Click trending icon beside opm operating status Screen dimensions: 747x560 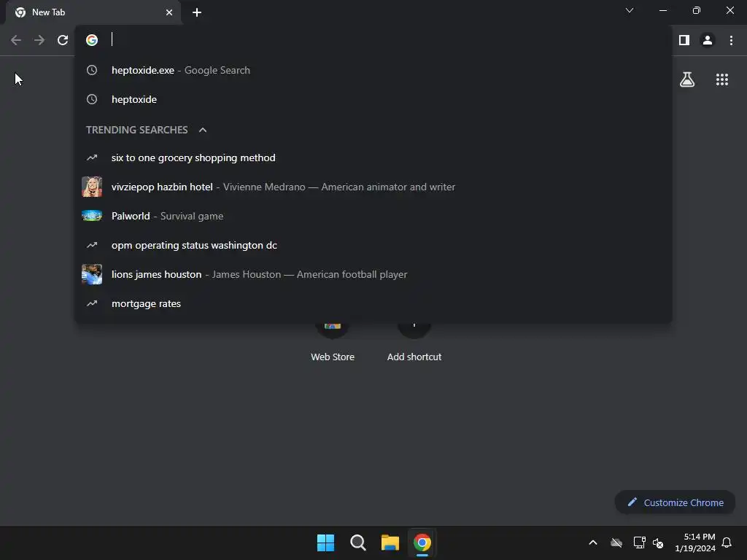point(92,245)
